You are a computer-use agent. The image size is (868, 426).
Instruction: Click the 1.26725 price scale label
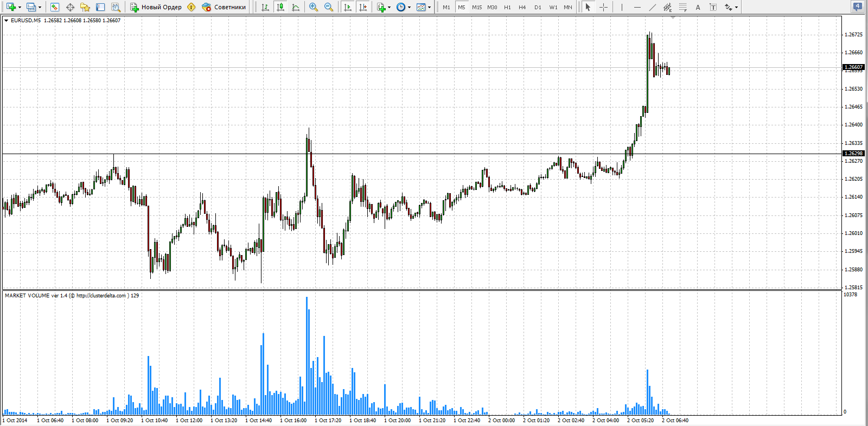pos(853,35)
